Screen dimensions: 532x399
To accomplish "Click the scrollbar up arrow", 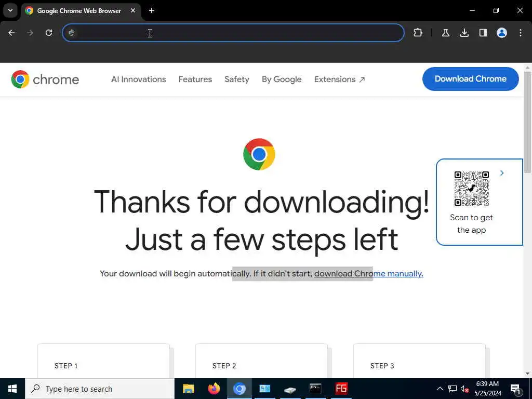I will click(528, 68).
